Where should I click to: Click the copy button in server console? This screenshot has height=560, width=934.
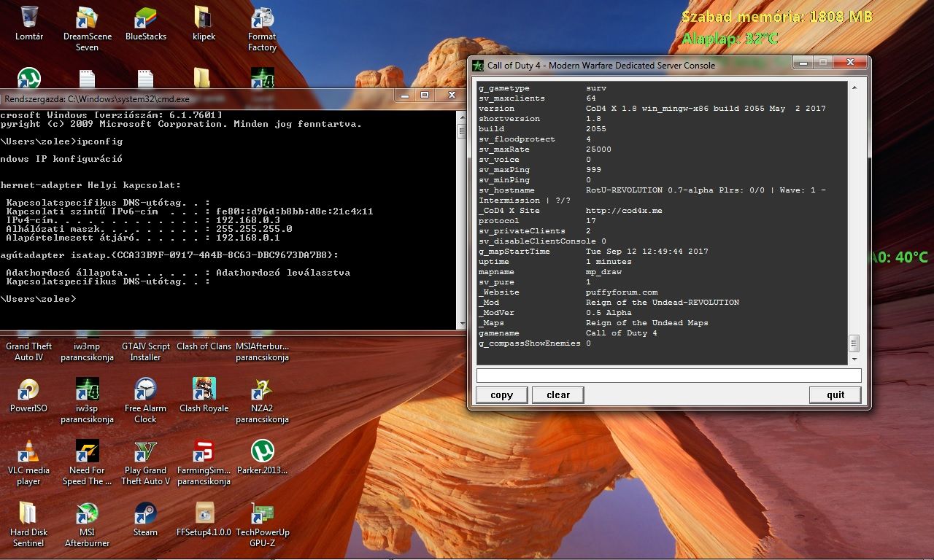[501, 394]
